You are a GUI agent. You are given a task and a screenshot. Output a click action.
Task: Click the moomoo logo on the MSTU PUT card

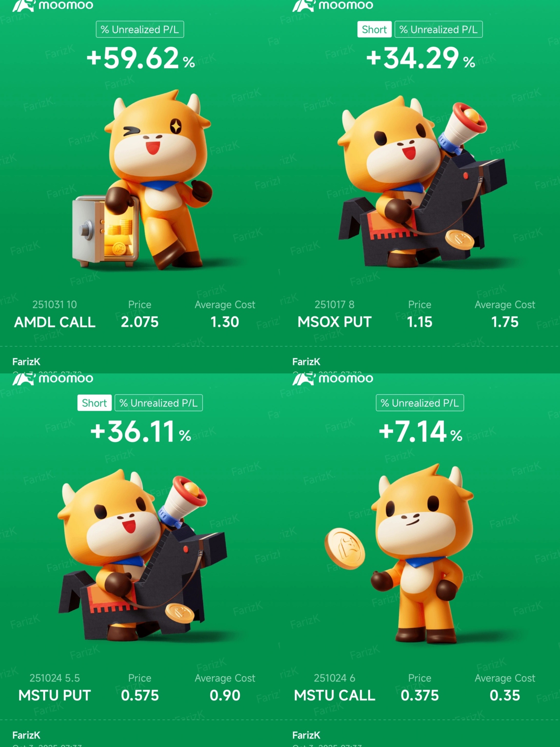(53, 379)
